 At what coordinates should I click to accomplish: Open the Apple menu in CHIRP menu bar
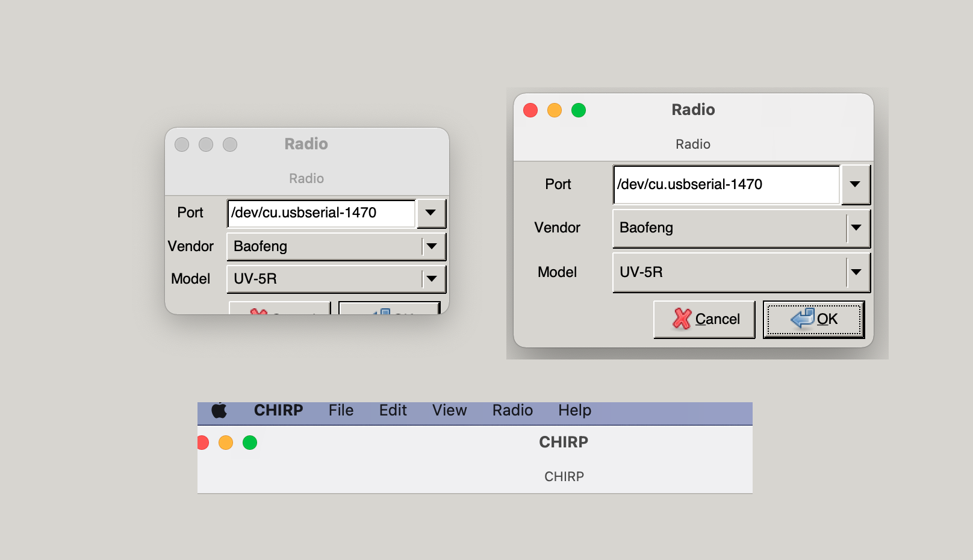219,411
